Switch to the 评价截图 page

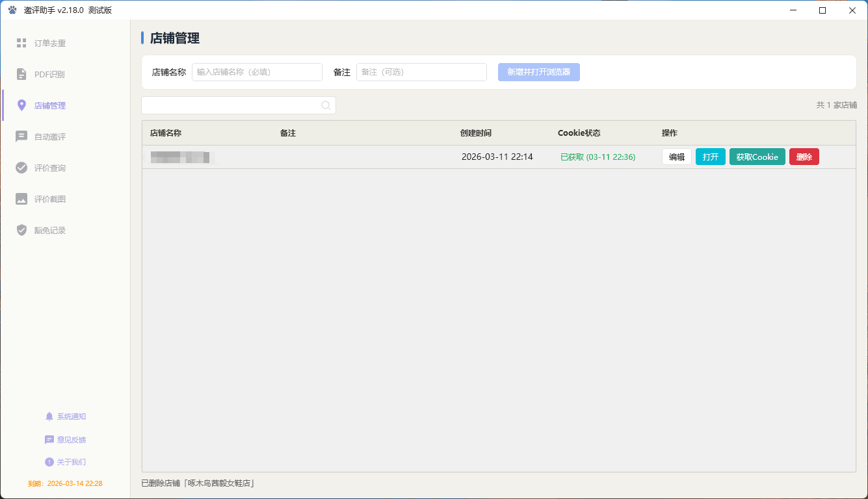click(66, 199)
